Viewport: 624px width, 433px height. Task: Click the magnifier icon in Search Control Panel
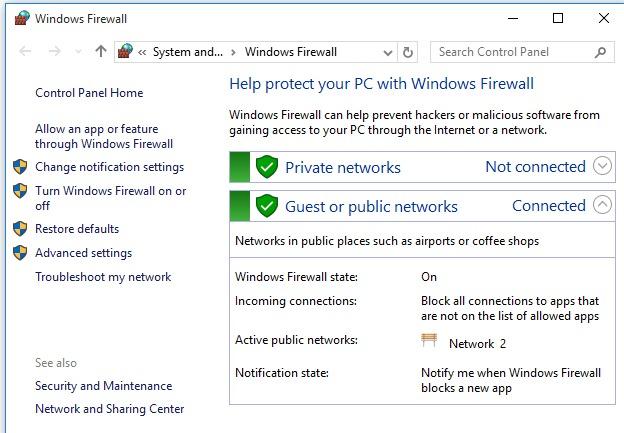(x=600, y=52)
